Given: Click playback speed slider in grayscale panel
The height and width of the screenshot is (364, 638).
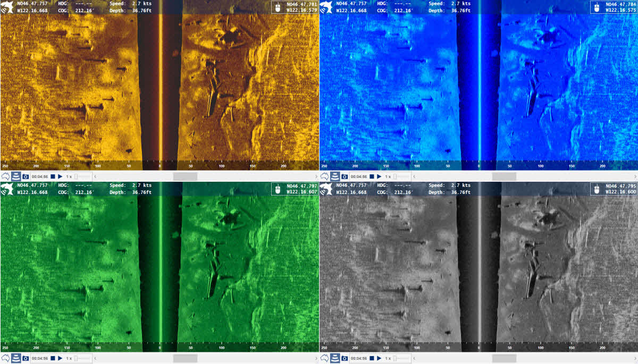Looking at the screenshot, I should point(401,358).
